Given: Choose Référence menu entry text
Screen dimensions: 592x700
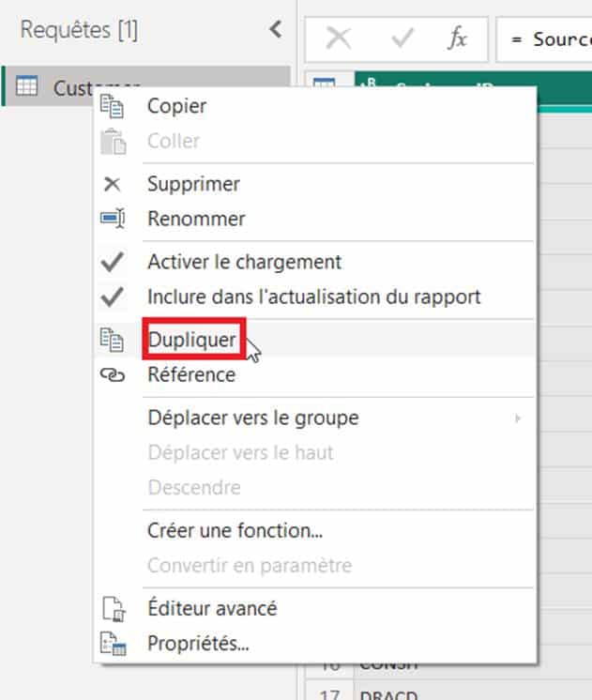Looking at the screenshot, I should tap(191, 375).
